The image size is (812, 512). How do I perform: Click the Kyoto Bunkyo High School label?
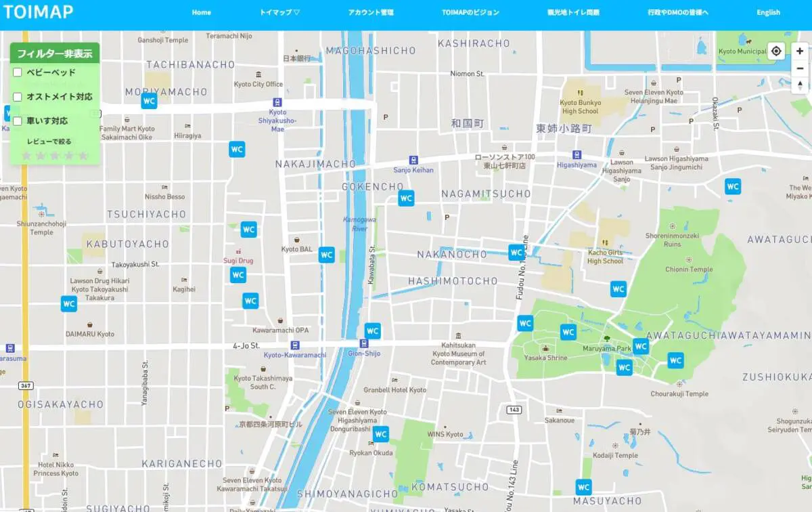pyautogui.click(x=580, y=107)
